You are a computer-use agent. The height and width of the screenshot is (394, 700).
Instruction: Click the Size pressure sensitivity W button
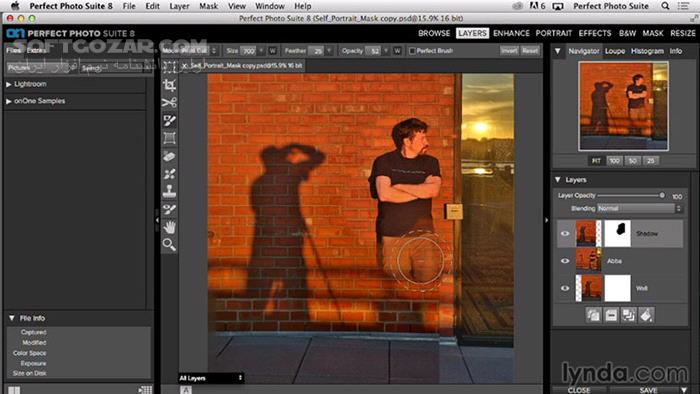272,51
